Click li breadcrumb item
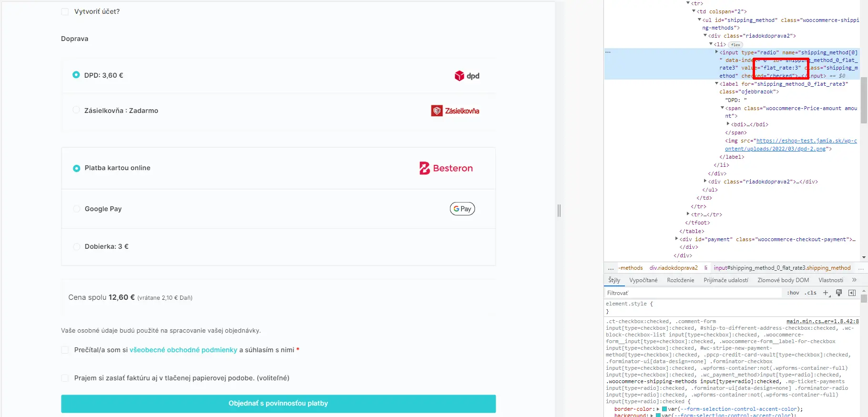The height and width of the screenshot is (417, 868). click(x=706, y=268)
